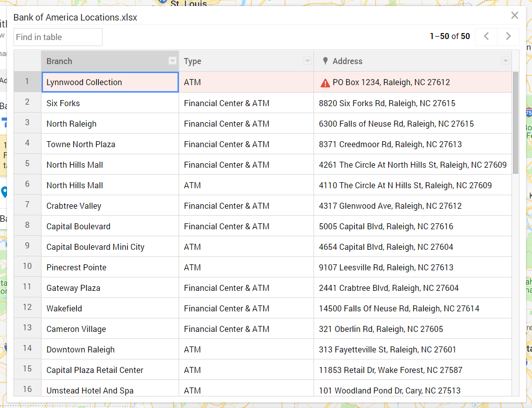Screen dimensions: 532x408
Task: Close the Bank of America Locations dialog
Action: click(x=514, y=16)
